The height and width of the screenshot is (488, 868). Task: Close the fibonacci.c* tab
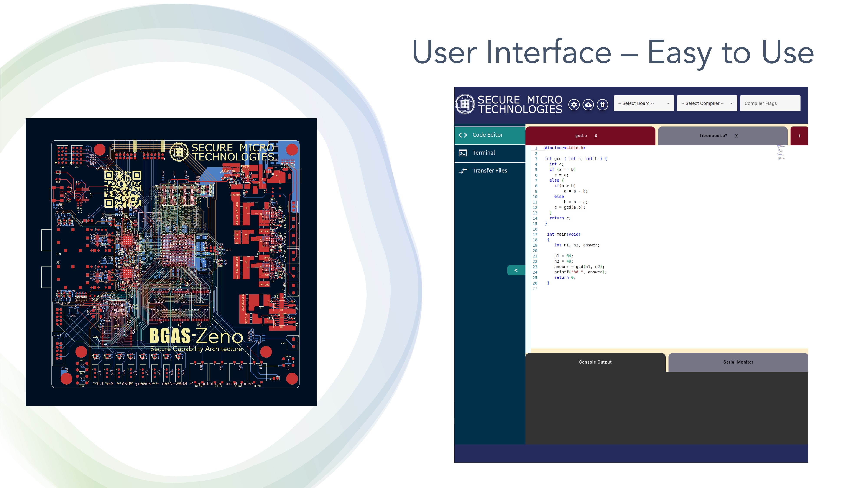point(736,136)
